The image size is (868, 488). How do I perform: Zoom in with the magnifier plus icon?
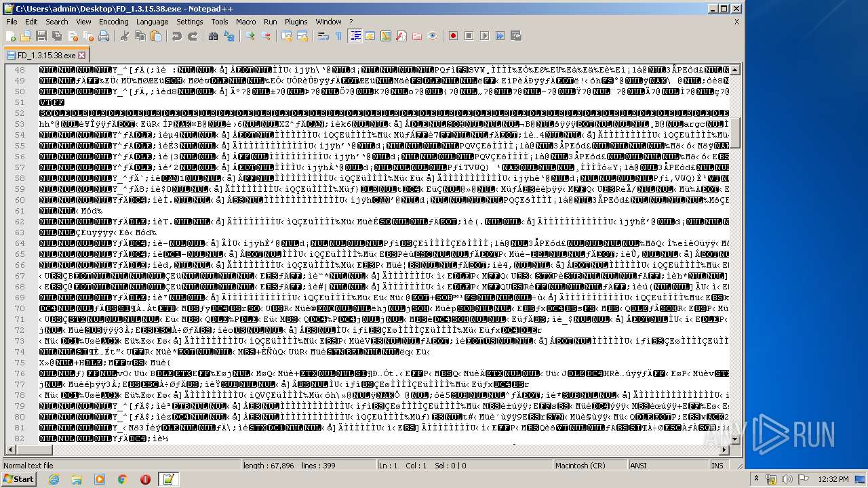coord(250,36)
